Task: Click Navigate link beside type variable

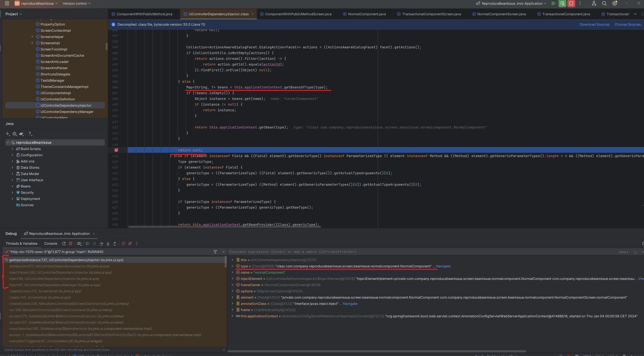Action: point(443,266)
